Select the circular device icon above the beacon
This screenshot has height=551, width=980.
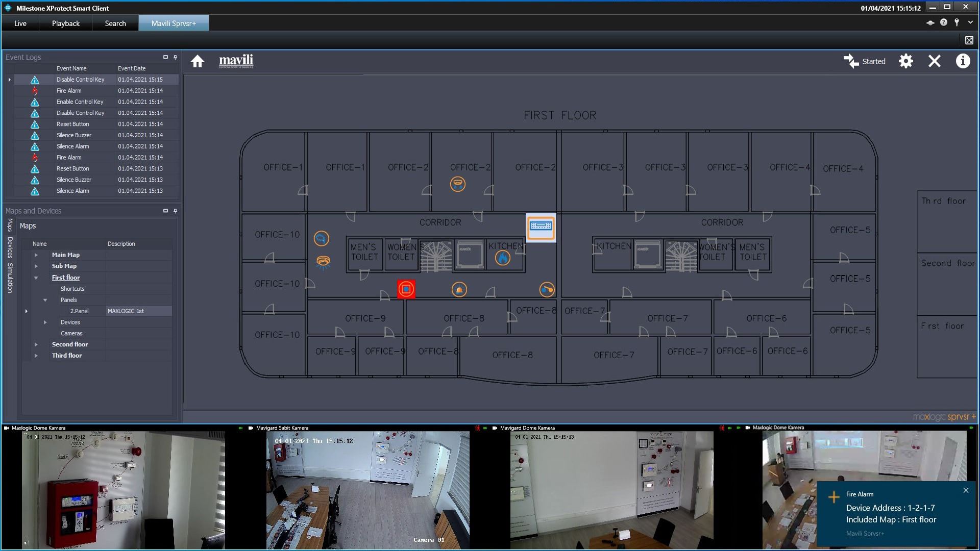coord(322,238)
